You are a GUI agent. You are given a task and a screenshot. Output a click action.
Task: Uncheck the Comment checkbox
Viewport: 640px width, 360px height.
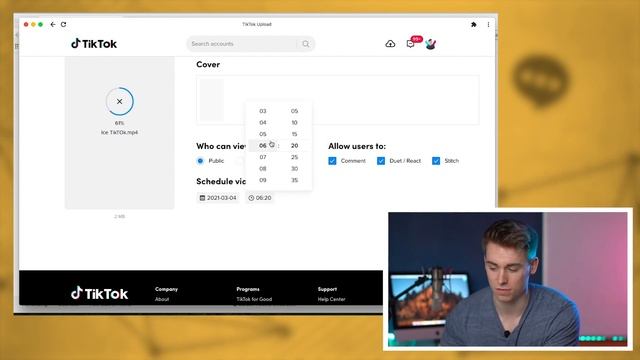(x=332, y=161)
